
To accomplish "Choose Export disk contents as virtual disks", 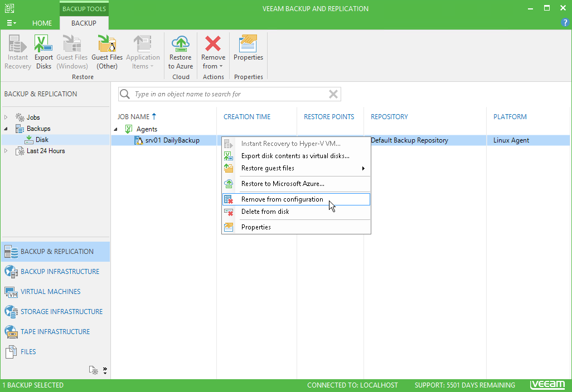I will coord(296,155).
